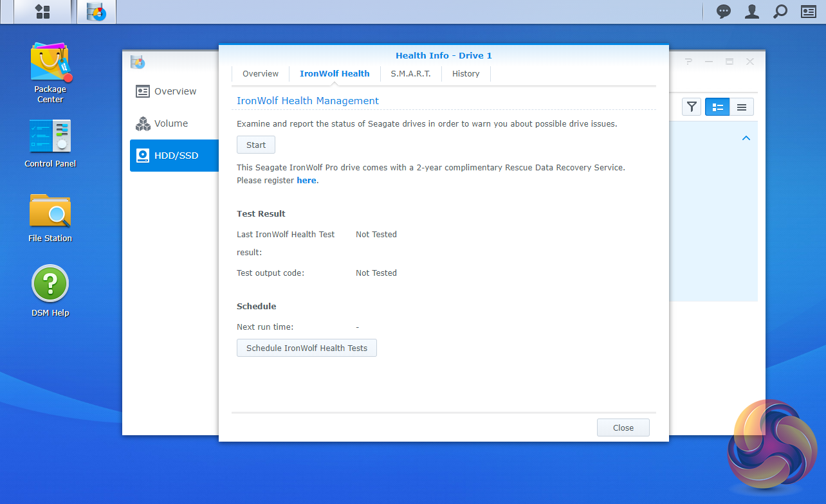826x504 pixels.
Task: Switch to the IronWolf Health tab
Action: pyautogui.click(x=335, y=74)
